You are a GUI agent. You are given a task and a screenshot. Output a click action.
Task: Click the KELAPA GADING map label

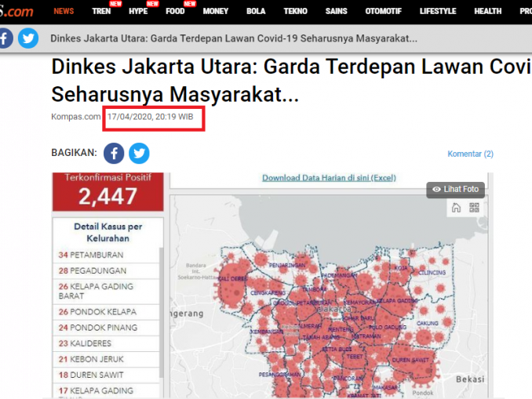[397, 301]
